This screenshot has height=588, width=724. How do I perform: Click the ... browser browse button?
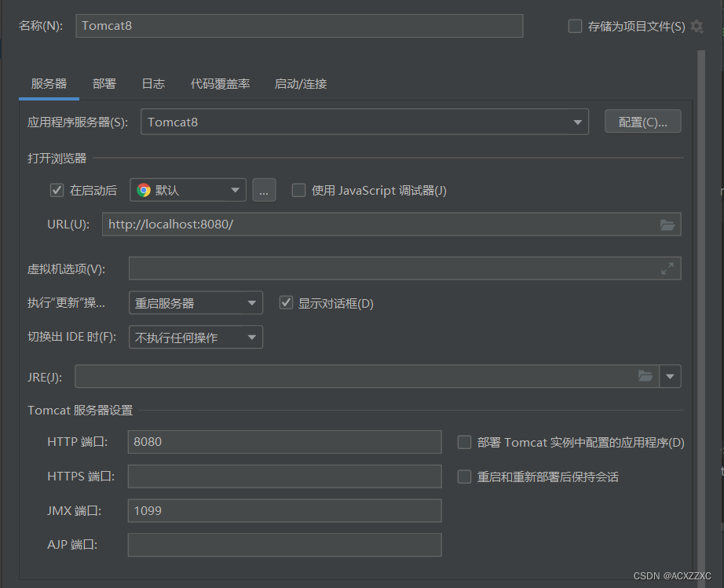264,190
